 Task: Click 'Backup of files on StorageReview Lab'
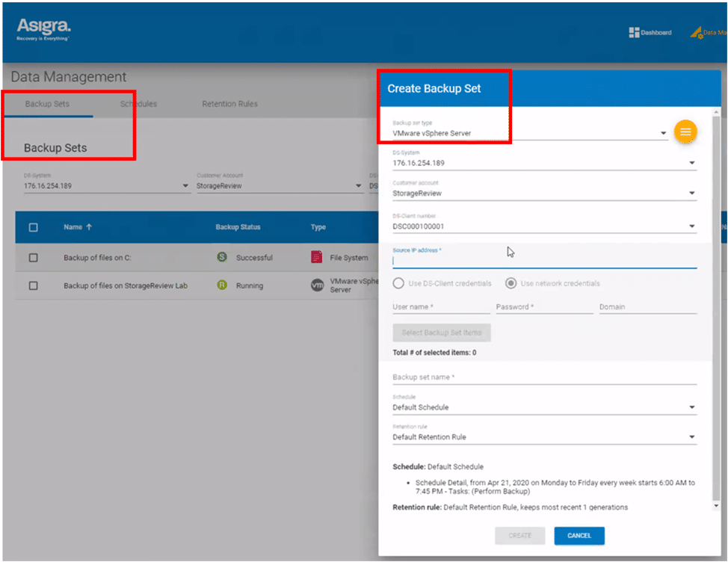(x=126, y=285)
